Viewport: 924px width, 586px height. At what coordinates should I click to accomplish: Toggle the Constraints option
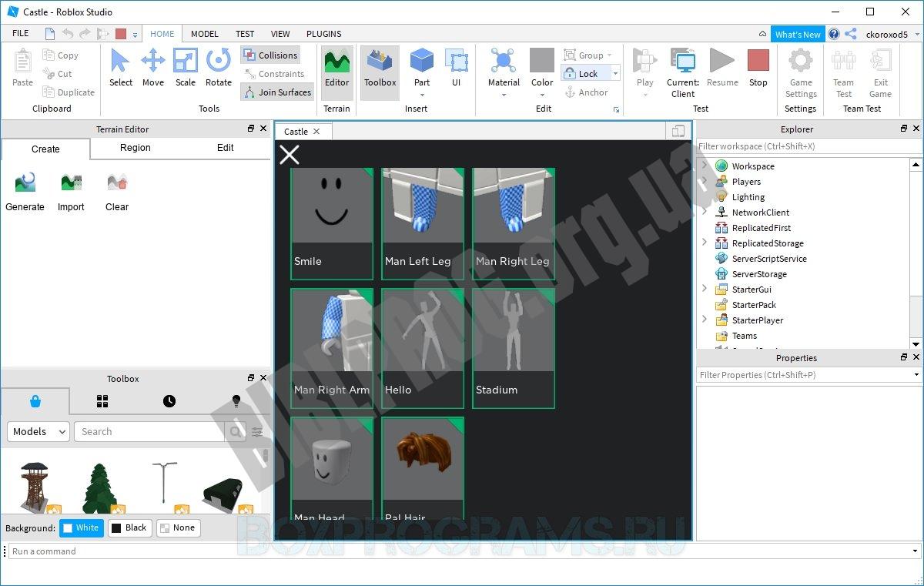point(274,74)
